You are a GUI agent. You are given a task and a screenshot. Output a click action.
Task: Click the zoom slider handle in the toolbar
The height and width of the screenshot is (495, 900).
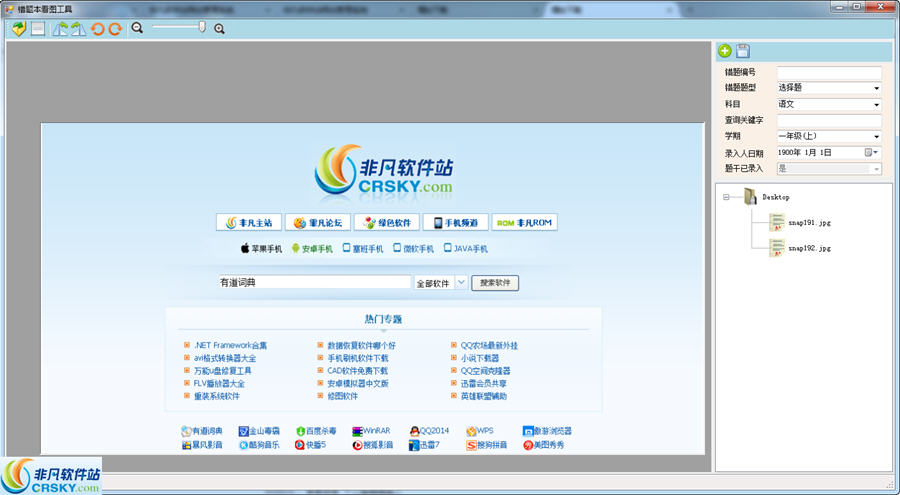(x=202, y=26)
